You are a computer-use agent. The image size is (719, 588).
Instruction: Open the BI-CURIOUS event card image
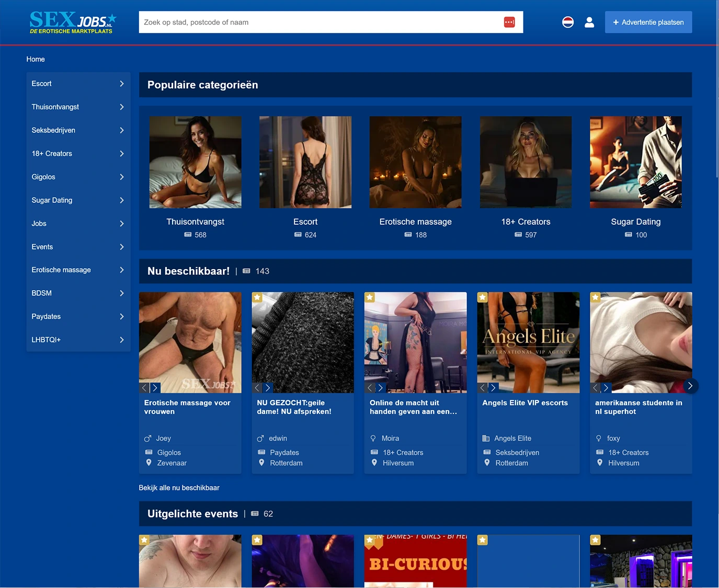415,561
